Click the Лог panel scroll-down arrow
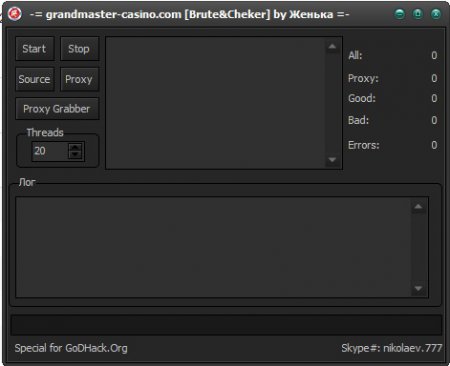450x366 pixels. [418, 288]
